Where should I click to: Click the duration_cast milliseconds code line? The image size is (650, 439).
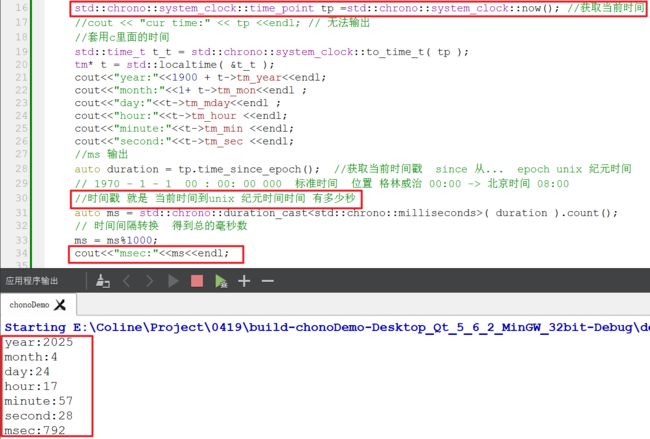pos(346,213)
